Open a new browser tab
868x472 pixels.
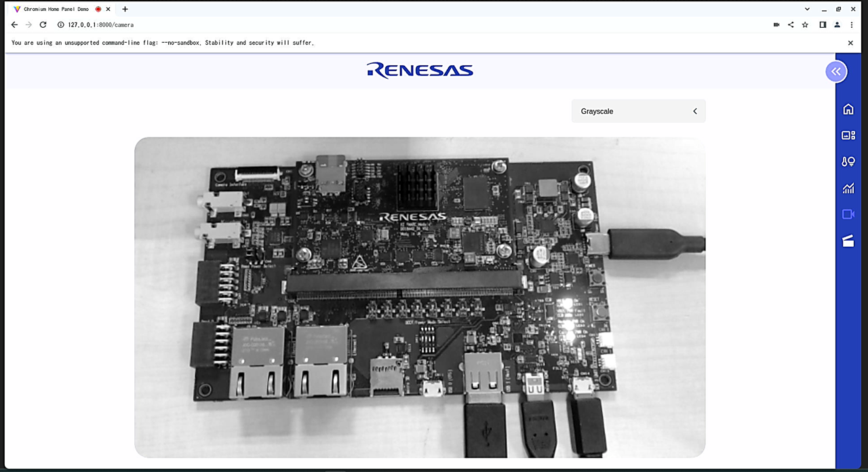click(x=125, y=9)
